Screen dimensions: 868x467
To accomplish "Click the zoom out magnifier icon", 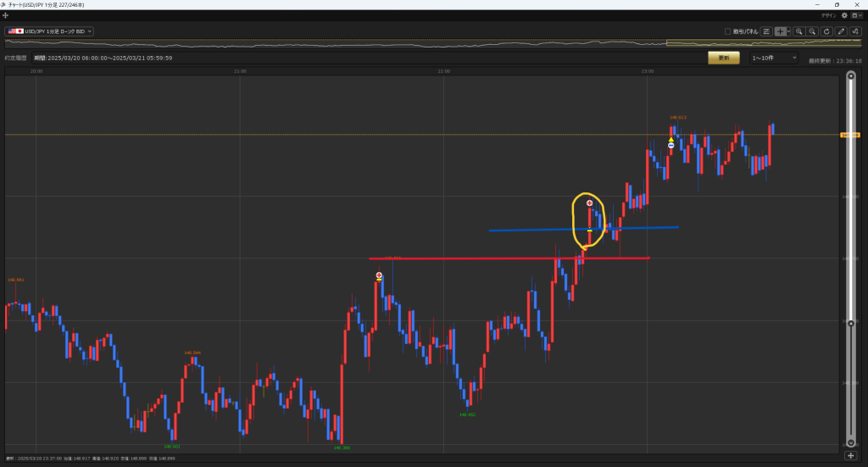I will (812, 31).
